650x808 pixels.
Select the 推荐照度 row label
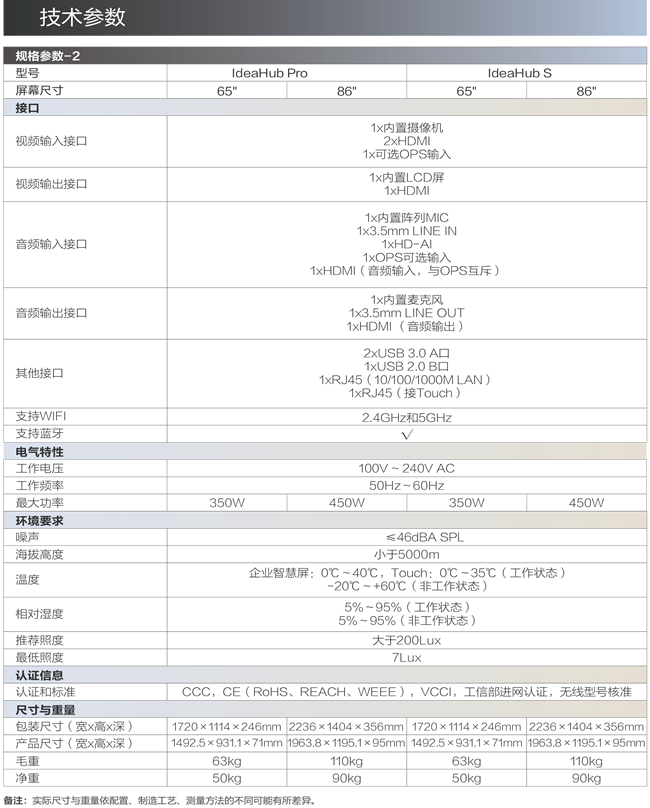click(39, 640)
